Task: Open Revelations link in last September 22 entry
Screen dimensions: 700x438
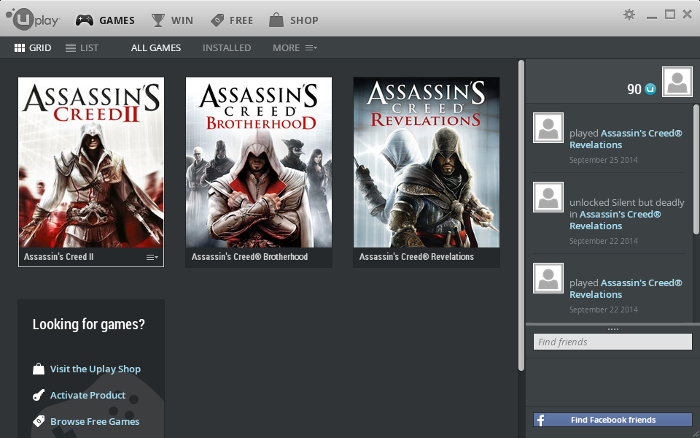Action: (x=625, y=288)
